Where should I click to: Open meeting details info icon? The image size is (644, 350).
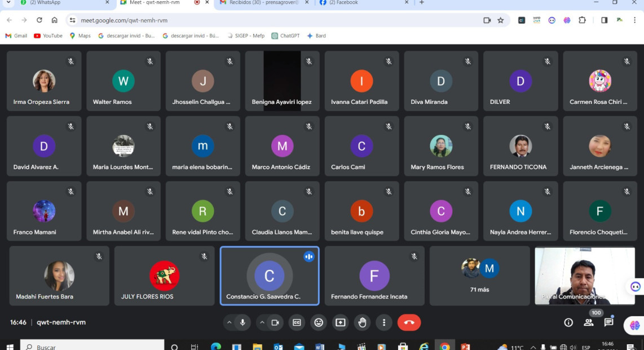568,322
